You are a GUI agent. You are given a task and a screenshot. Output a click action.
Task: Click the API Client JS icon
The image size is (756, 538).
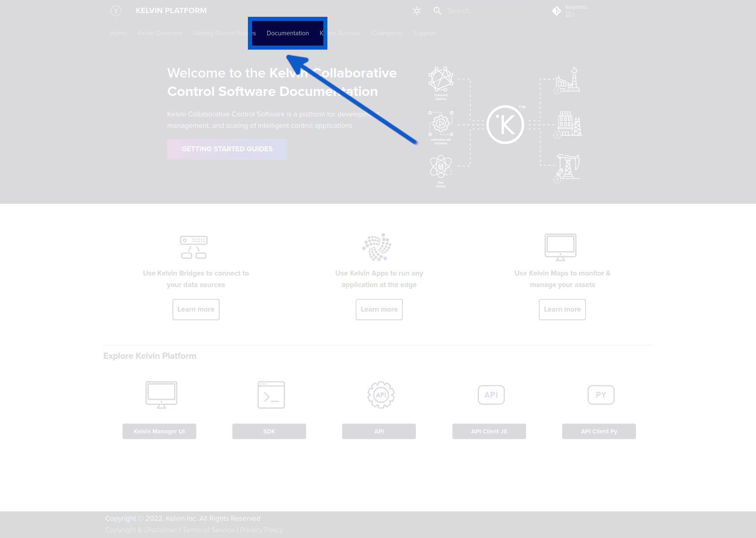click(490, 394)
